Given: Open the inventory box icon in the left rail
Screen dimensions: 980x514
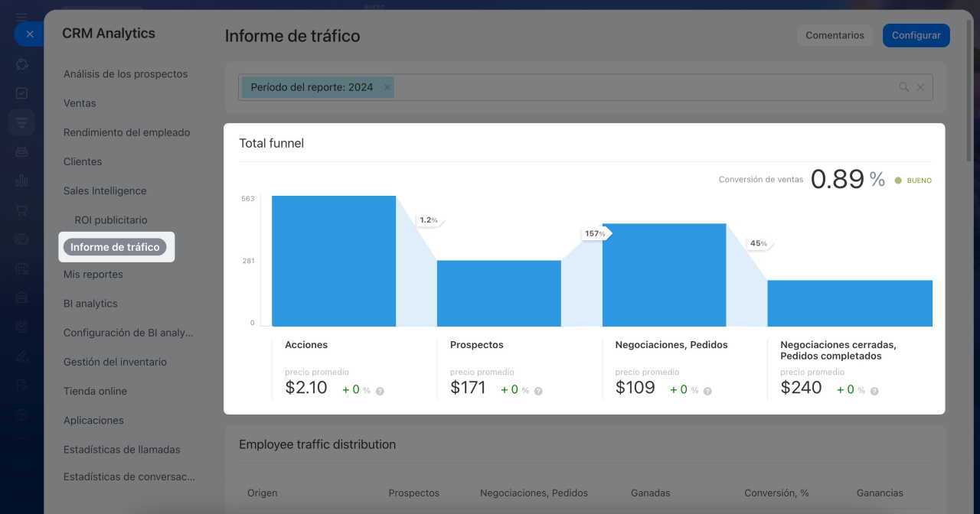Looking at the screenshot, I should tap(21, 297).
